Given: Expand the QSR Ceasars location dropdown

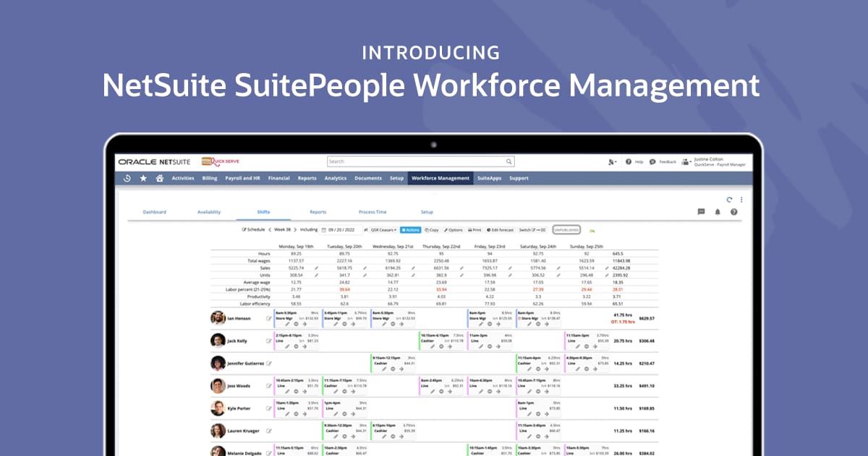Looking at the screenshot, I should coord(383,230).
